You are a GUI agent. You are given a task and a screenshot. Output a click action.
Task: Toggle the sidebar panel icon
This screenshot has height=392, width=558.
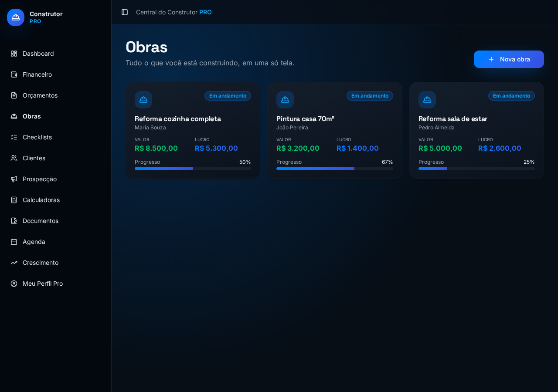click(x=125, y=12)
